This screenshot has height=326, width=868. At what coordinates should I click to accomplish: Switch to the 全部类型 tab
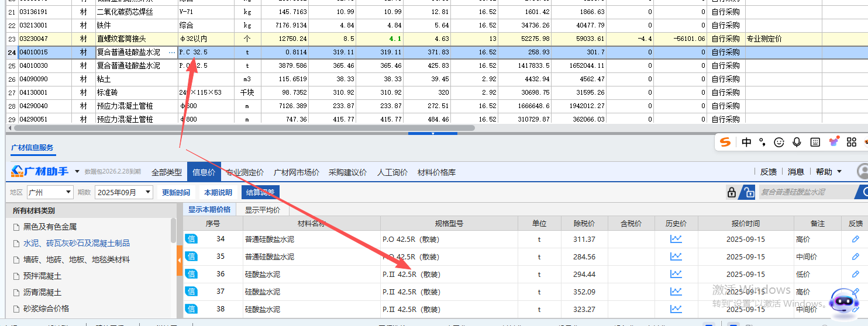pos(167,172)
